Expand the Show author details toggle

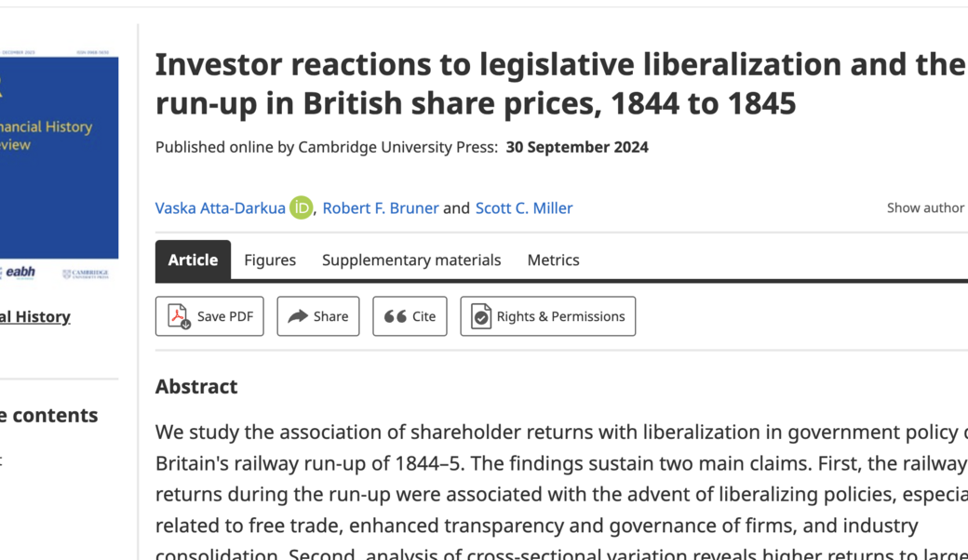(925, 207)
